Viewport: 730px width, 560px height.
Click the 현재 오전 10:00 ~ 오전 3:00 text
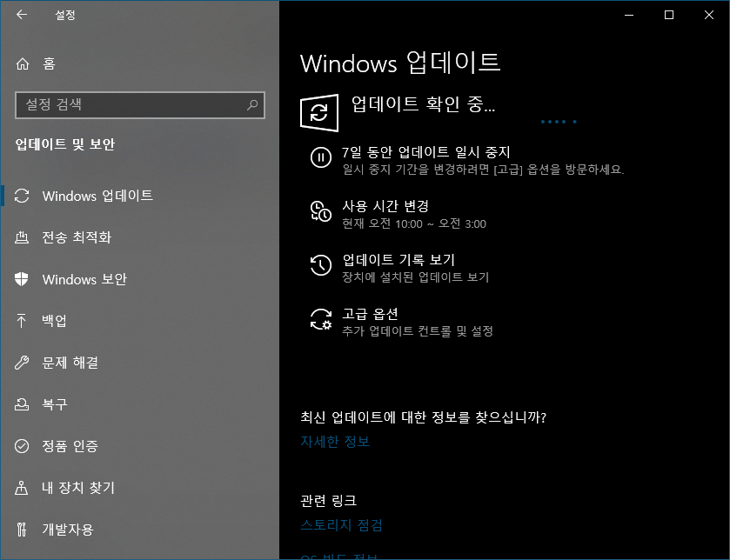414,223
